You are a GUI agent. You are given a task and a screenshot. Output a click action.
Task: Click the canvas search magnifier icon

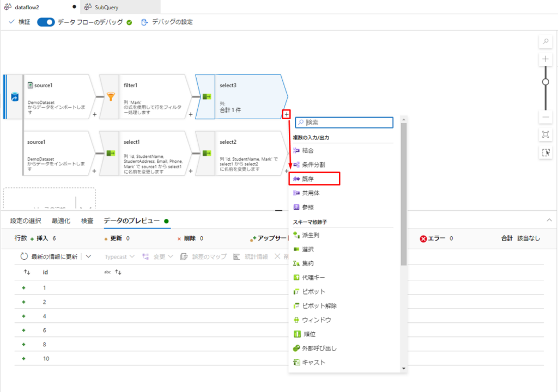(x=545, y=41)
